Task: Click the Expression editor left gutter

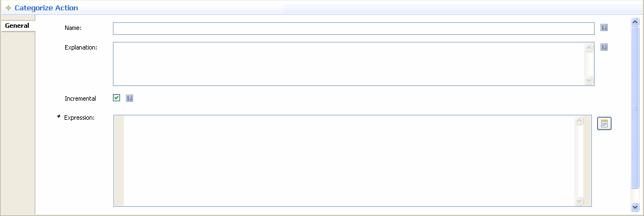Action: coord(119,161)
